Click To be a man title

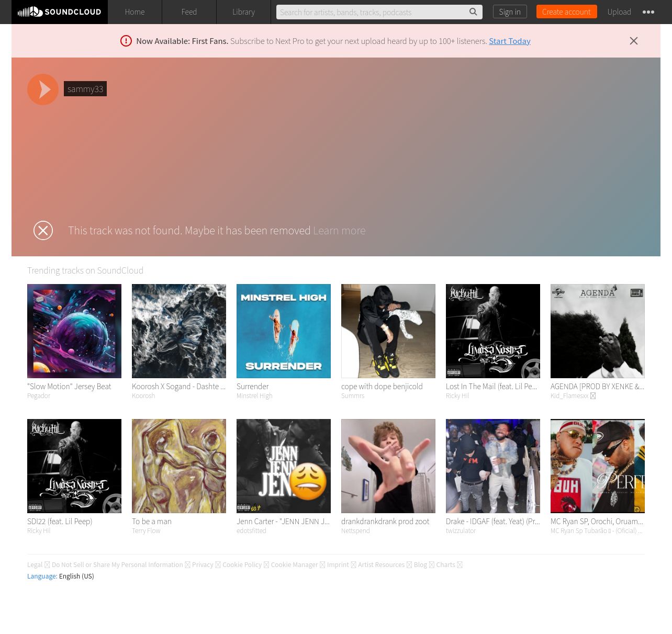pyautogui.click(x=152, y=522)
